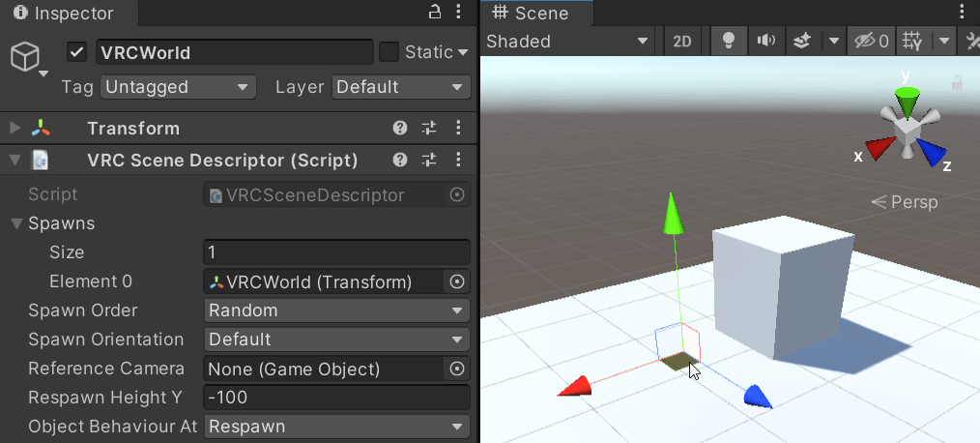
Task: Click the blue Z axis gizmo cone
Action: click(x=932, y=152)
